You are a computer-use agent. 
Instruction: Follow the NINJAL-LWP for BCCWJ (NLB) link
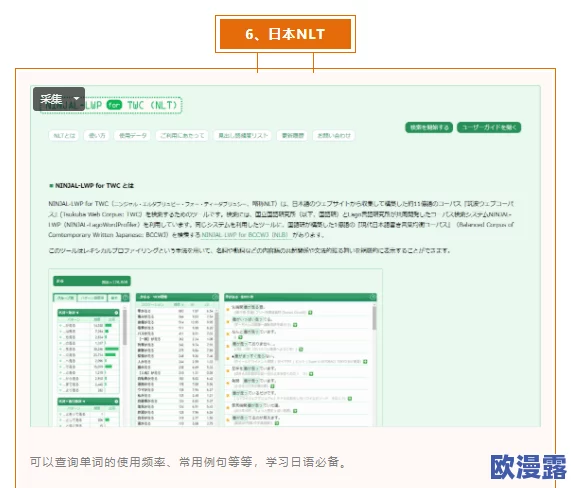pyautogui.click(x=245, y=235)
